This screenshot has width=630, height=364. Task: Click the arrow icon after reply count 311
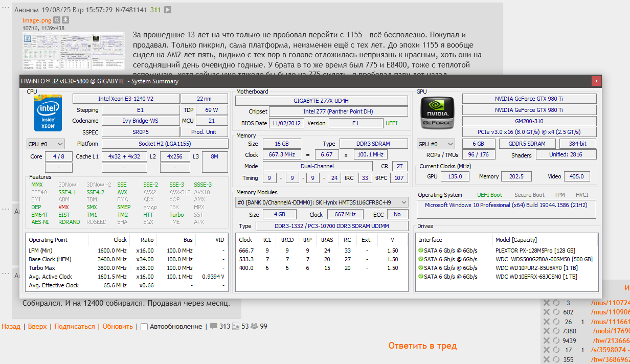click(168, 10)
